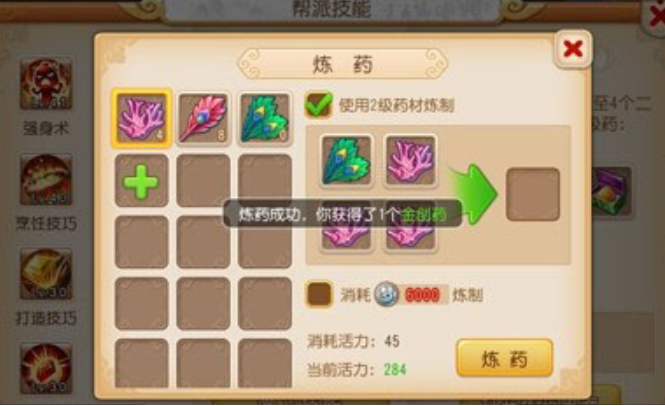The width and height of the screenshot is (665, 406).
Task: Open the 打造技巧 skill icon
Action: (46, 274)
